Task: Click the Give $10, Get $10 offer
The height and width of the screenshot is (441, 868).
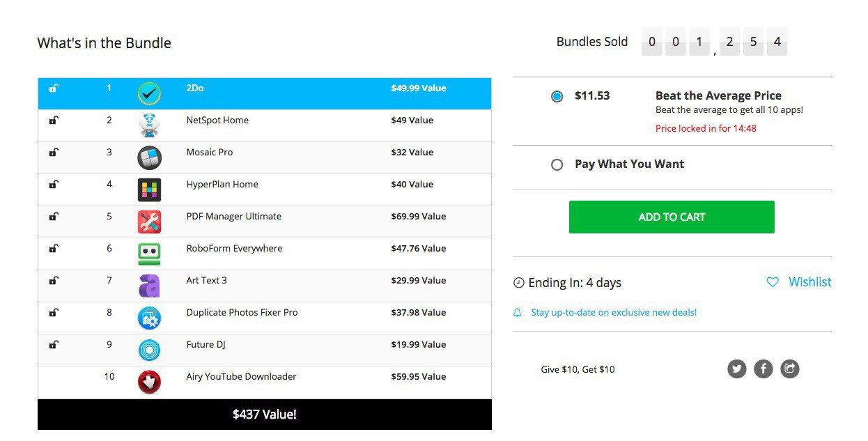Action: (578, 370)
